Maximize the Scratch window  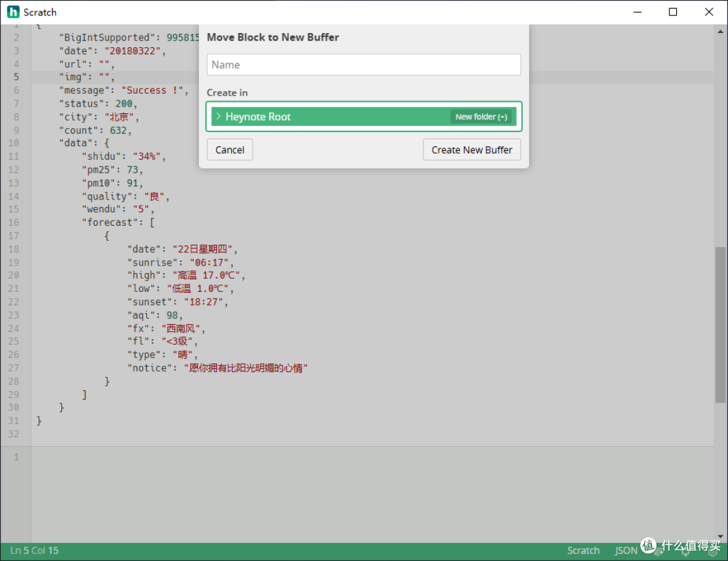[673, 12]
